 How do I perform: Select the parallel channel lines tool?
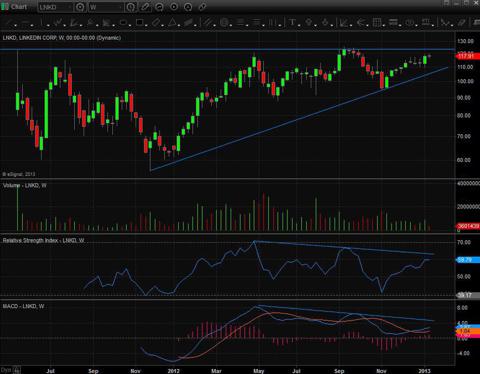[208, 22]
